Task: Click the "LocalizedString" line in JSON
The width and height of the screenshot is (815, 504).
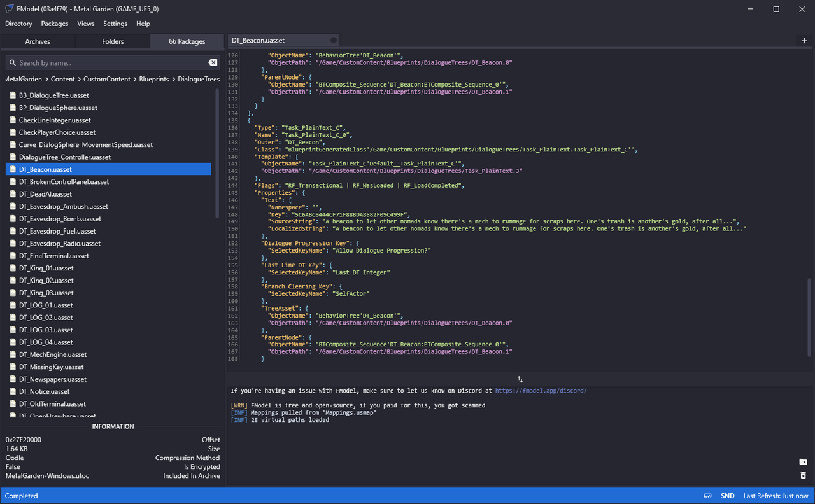Action: click(507, 228)
